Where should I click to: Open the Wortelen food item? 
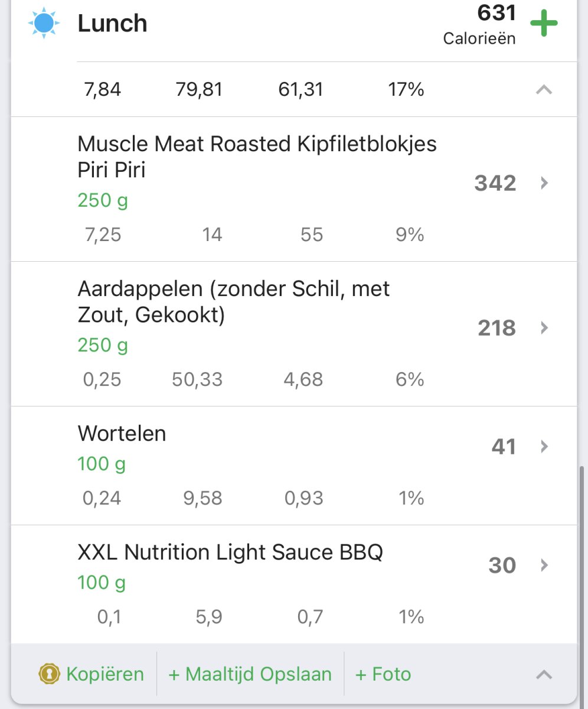pos(122,434)
